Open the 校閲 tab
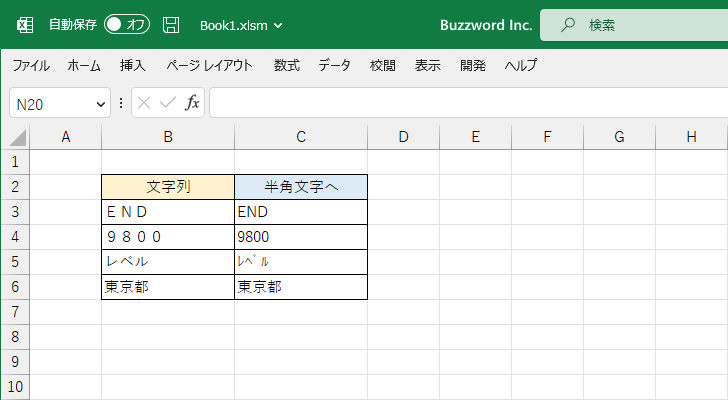The height and width of the screenshot is (400, 728). point(383,65)
